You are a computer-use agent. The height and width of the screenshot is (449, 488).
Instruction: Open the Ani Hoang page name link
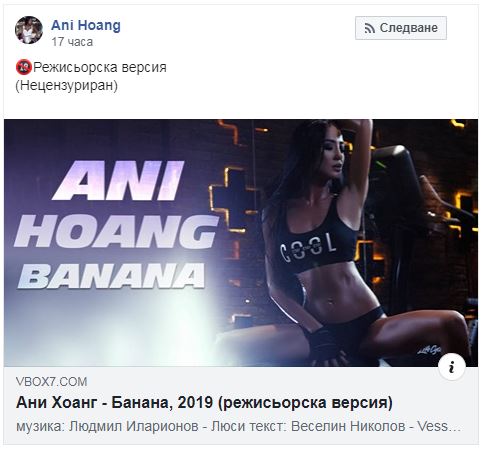tap(86, 25)
